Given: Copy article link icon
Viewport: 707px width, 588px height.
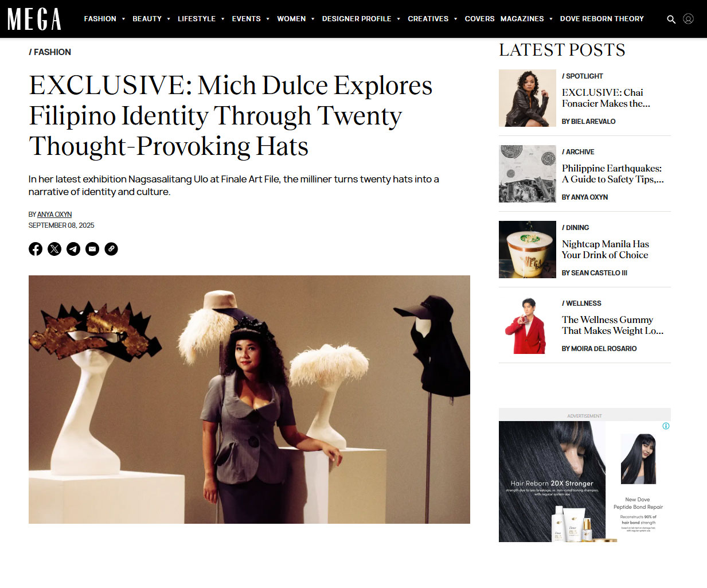Looking at the screenshot, I should 111,249.
